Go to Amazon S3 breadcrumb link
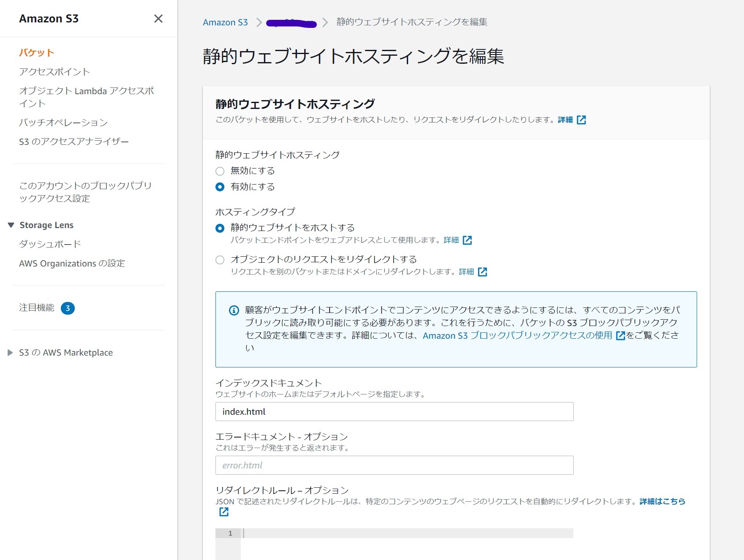744x560 pixels. coord(225,22)
